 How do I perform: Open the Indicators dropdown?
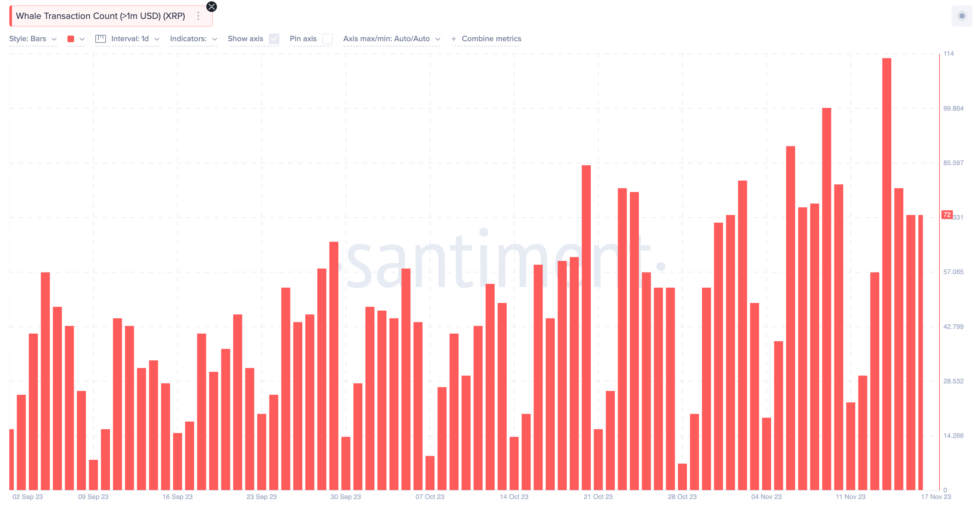[x=193, y=39]
